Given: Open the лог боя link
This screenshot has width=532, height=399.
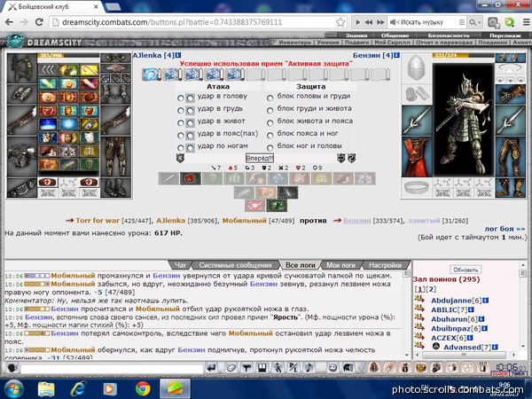Looking at the screenshot, I should [505, 229].
